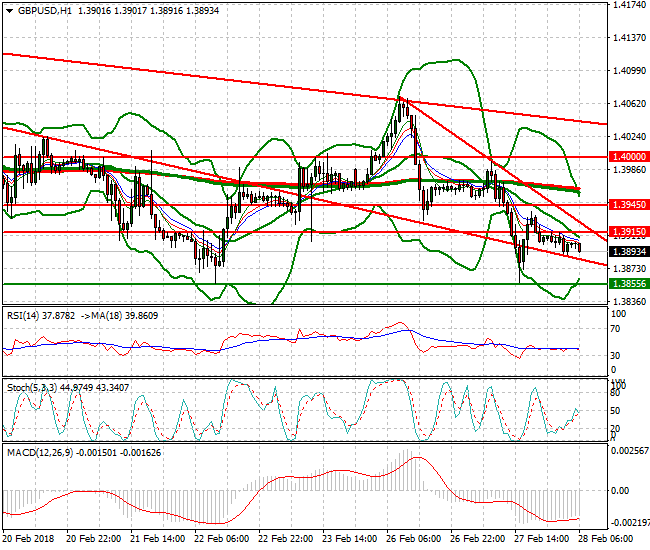Click the RSI 30 level scale value

point(616,356)
